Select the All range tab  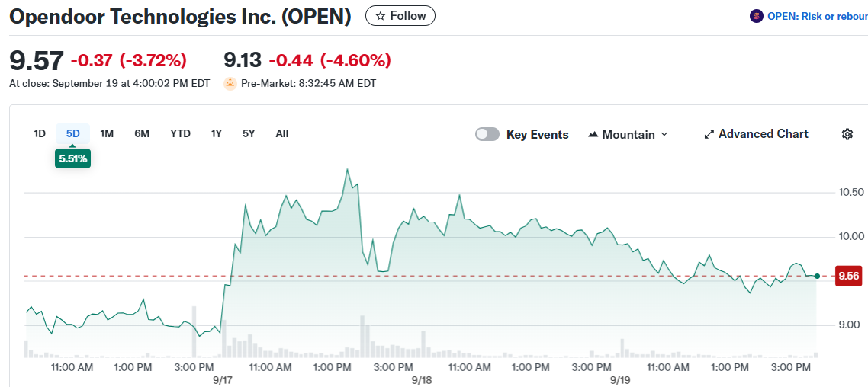pos(281,134)
